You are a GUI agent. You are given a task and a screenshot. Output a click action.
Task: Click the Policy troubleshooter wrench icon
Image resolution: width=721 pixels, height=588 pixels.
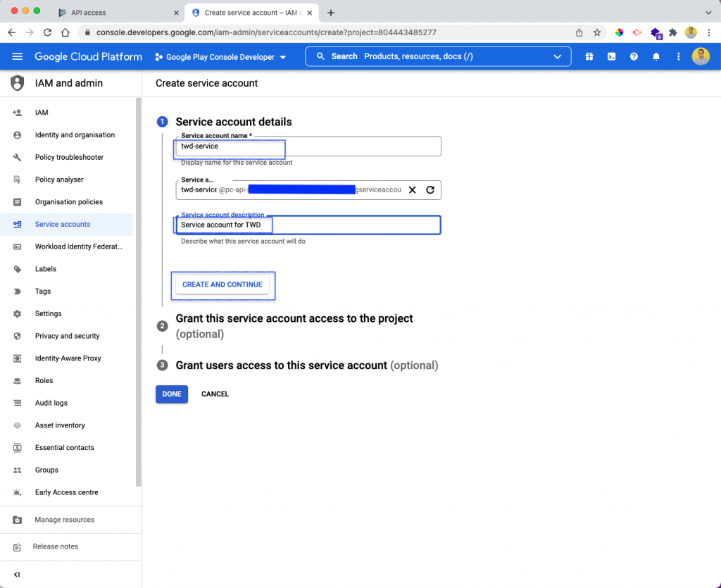coord(17,157)
